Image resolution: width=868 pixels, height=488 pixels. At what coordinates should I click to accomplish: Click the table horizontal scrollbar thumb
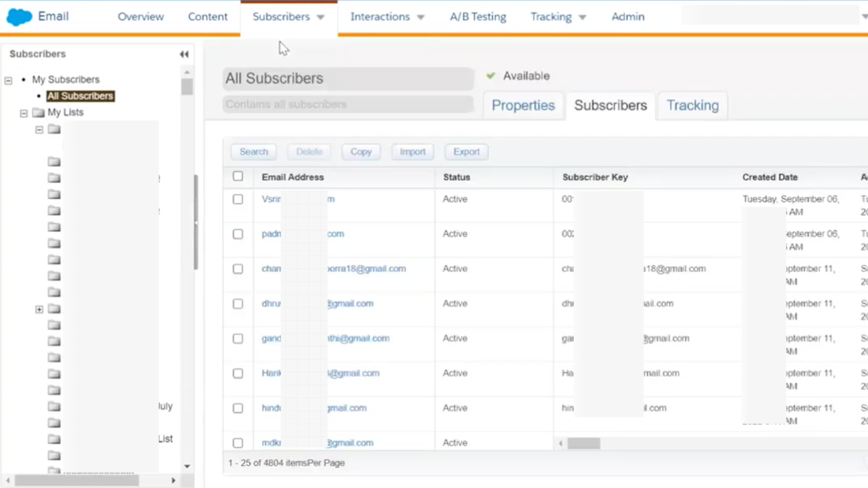pyautogui.click(x=584, y=444)
